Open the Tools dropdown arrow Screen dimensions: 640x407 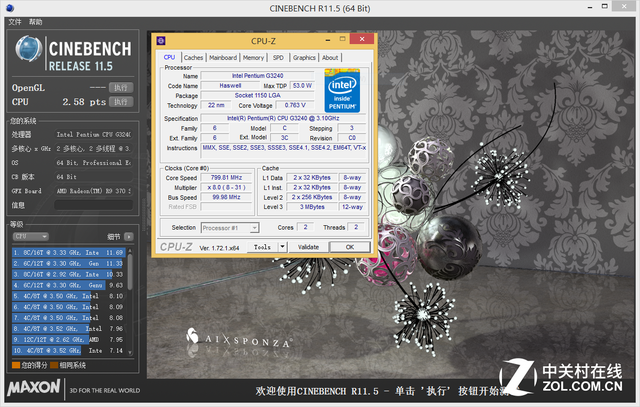coord(282,247)
